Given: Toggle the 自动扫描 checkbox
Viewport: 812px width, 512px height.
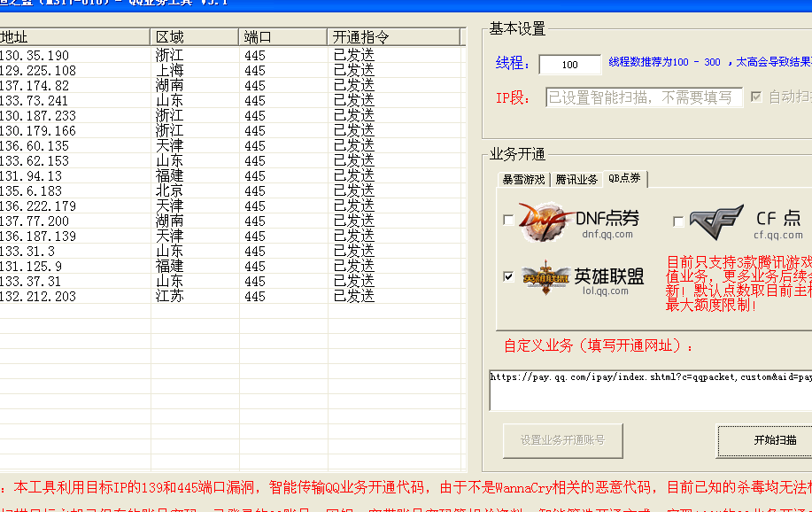Looking at the screenshot, I should (756, 97).
